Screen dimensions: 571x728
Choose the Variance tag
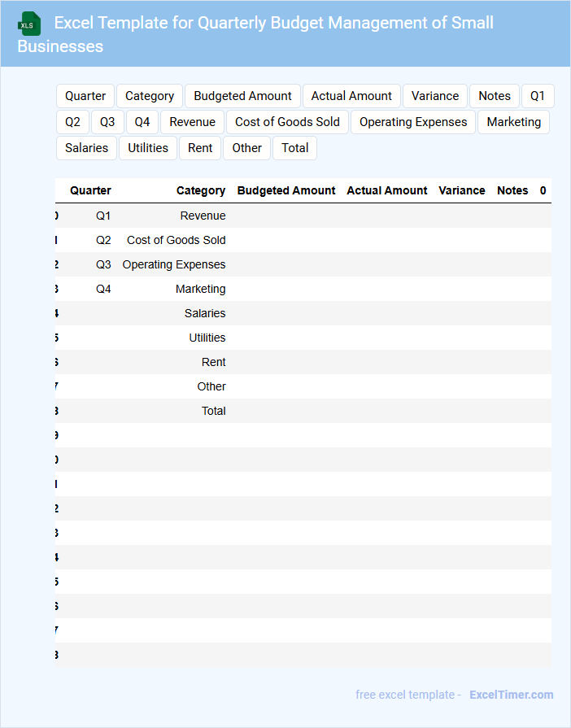pyautogui.click(x=435, y=96)
